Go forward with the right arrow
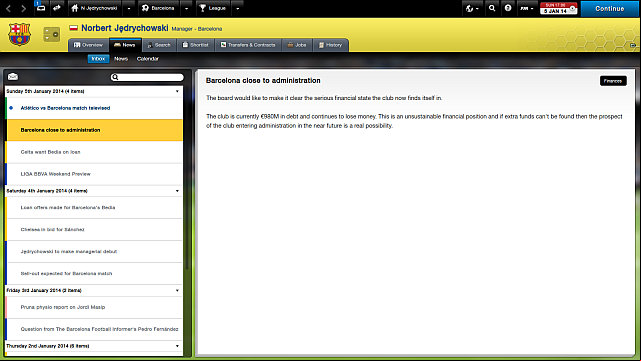Screen dimensions: 641x361 click(23, 8)
